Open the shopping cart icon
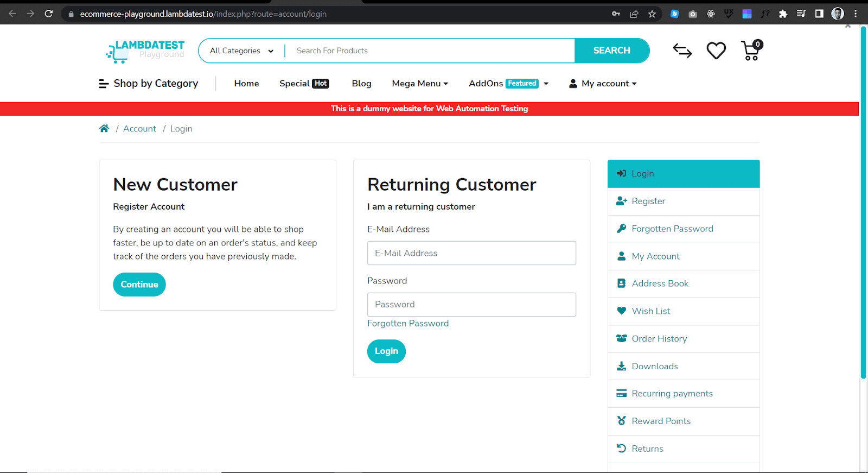The width and height of the screenshot is (868, 473). [751, 51]
